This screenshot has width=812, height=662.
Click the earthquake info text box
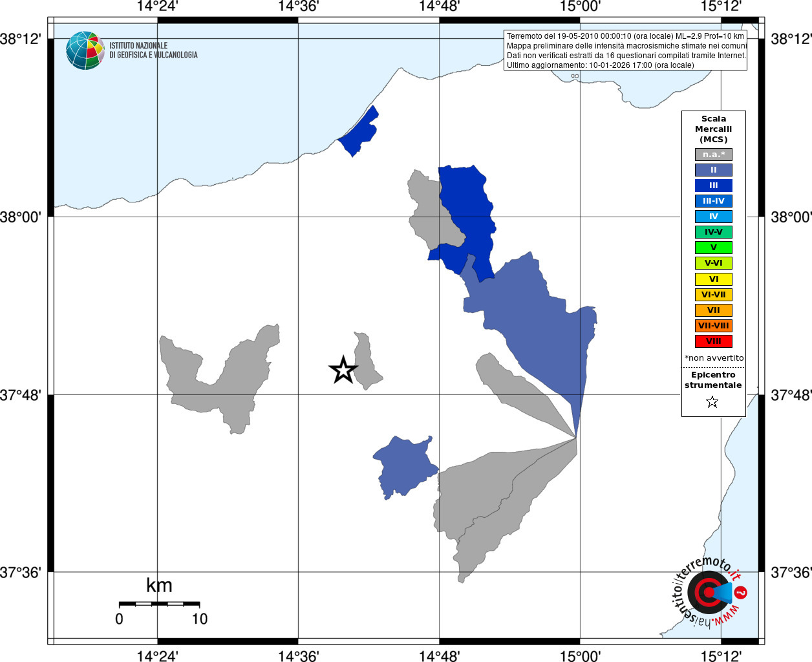(625, 50)
